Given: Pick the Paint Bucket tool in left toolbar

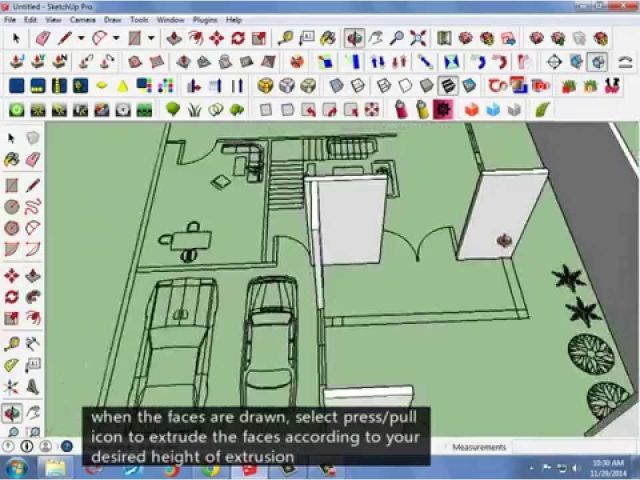Looking at the screenshot, I should click(11, 160).
